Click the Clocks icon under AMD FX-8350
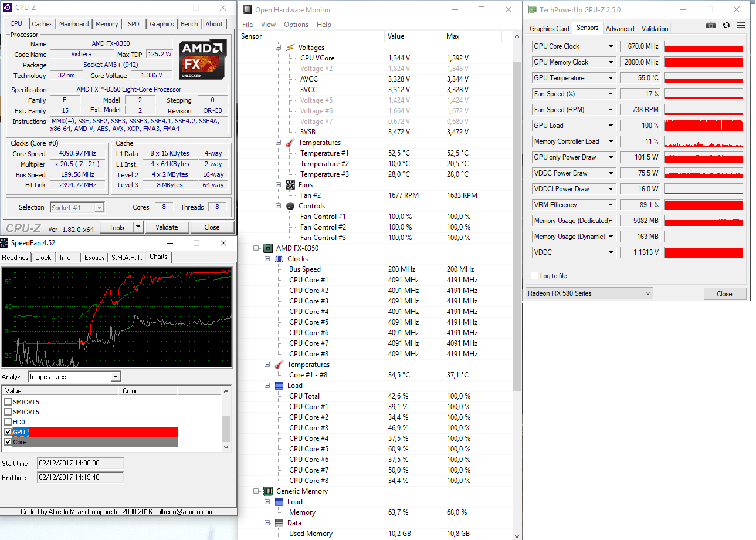 click(279, 259)
